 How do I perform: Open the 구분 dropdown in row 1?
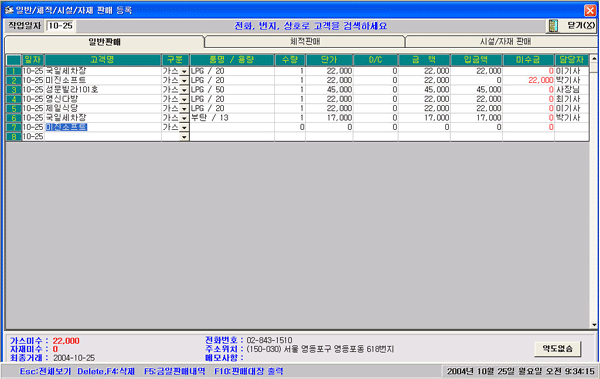[184, 71]
